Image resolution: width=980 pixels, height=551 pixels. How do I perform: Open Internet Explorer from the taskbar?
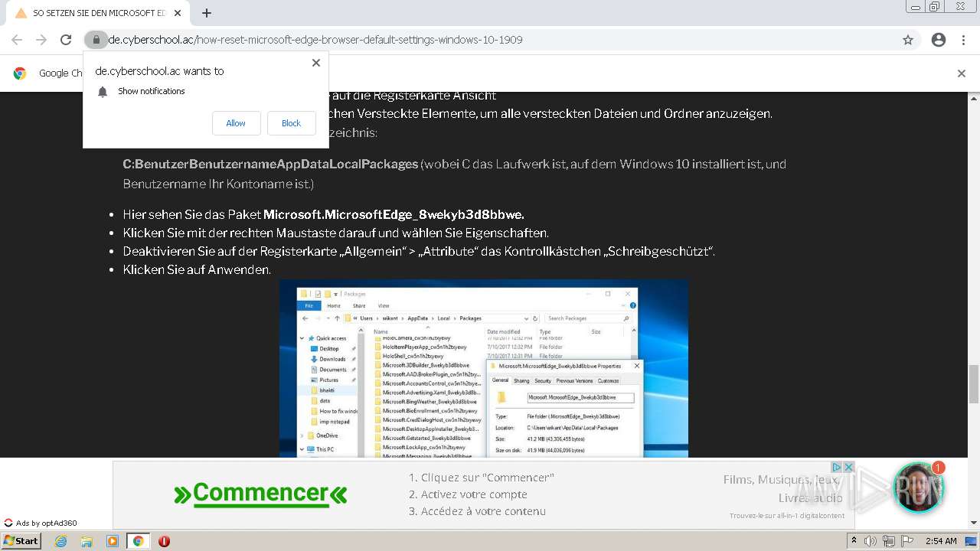coord(60,541)
